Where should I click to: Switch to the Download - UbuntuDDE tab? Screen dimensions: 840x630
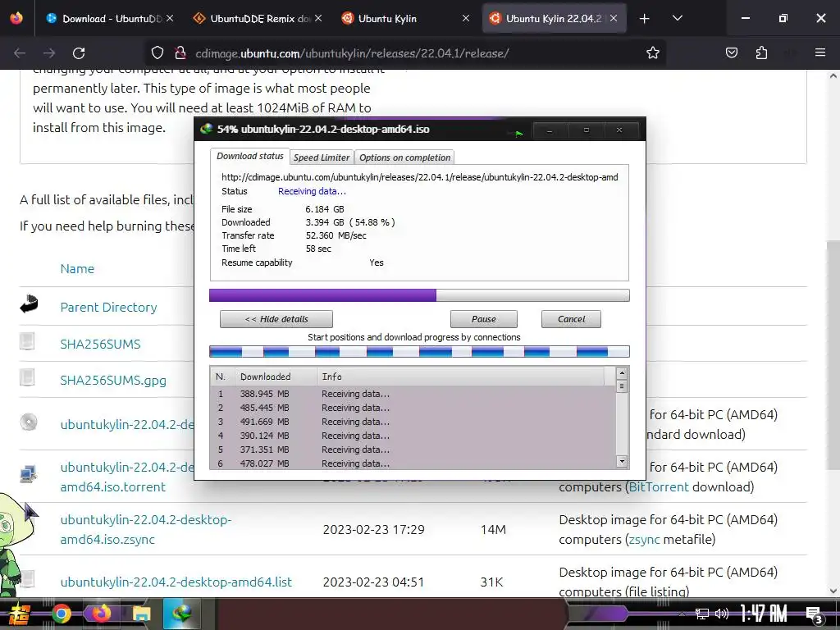110,18
